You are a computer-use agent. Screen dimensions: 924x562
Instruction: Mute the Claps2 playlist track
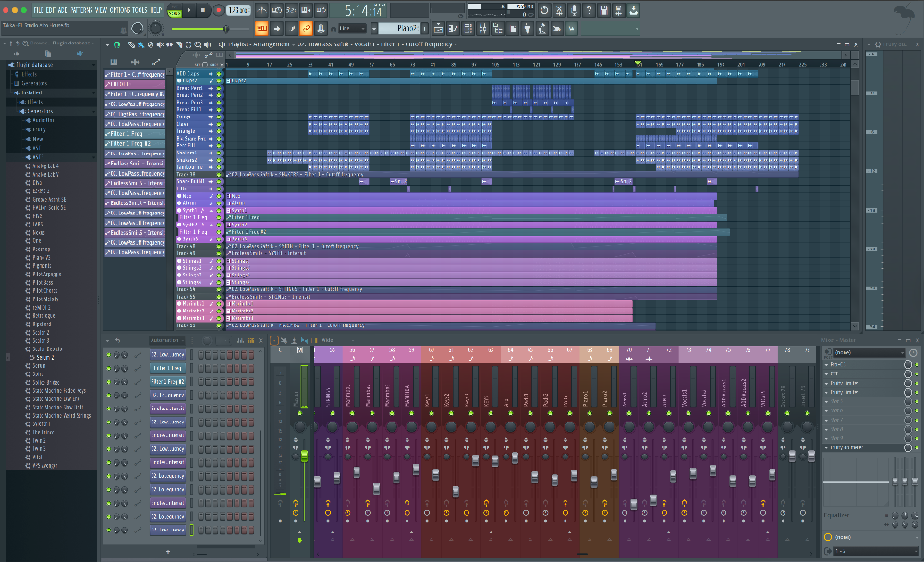(x=219, y=80)
